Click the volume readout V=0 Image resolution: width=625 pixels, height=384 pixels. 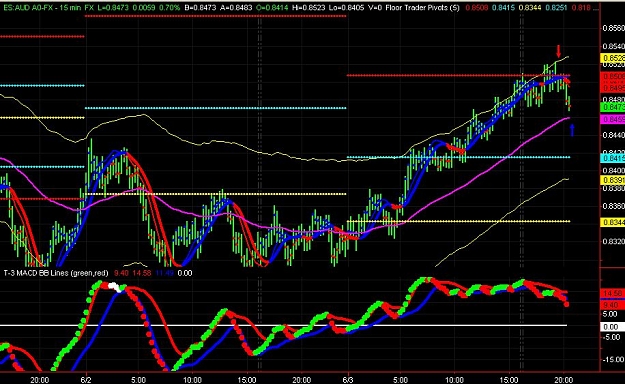[375, 8]
